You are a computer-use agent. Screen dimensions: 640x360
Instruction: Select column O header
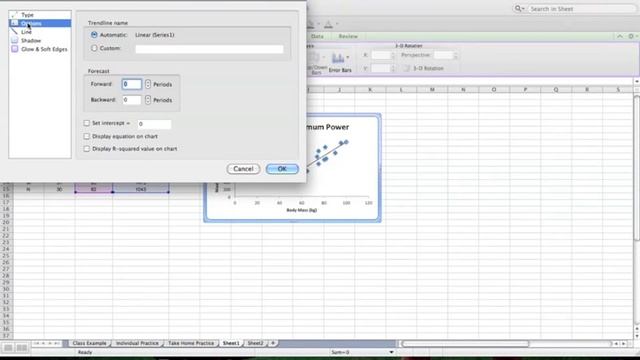[x=493, y=89]
